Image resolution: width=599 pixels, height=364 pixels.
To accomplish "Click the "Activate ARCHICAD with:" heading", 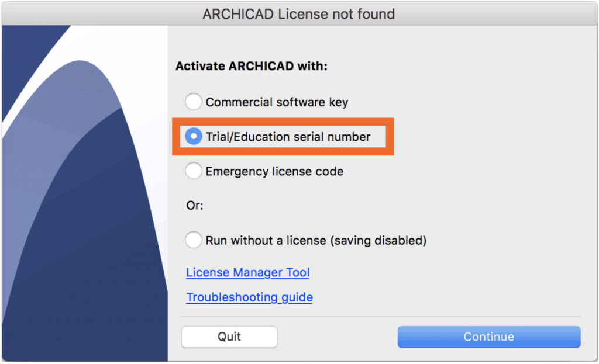I will coord(252,66).
